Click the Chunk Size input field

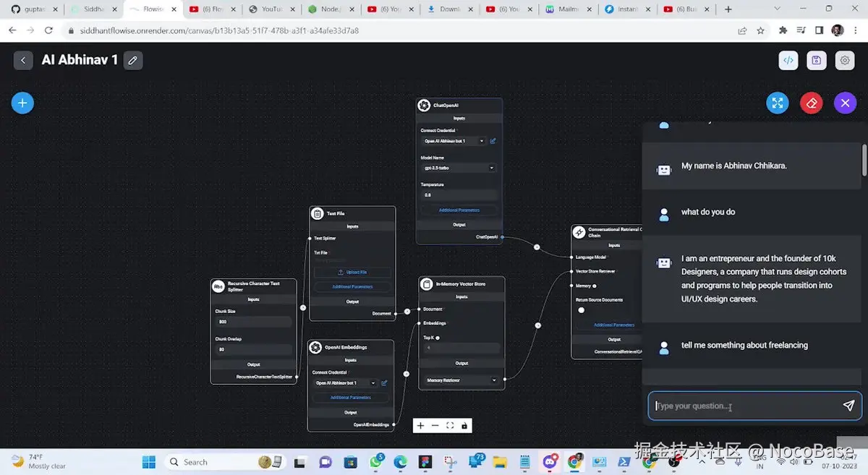coord(253,322)
